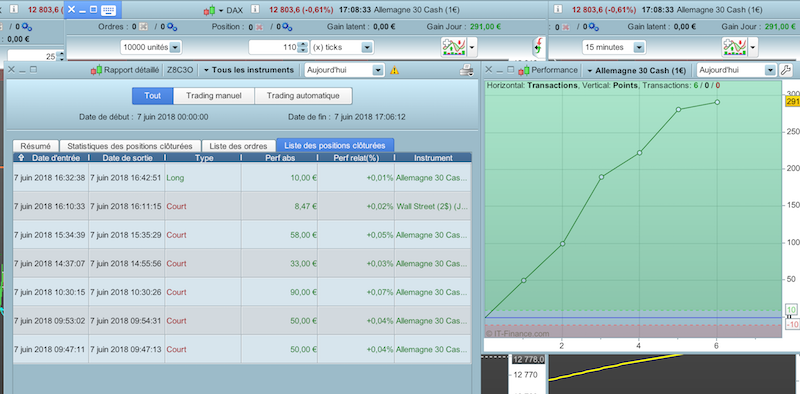Viewport: 800px width, 394px height.
Task: Sort by Date de sortie column
Action: pos(127,158)
